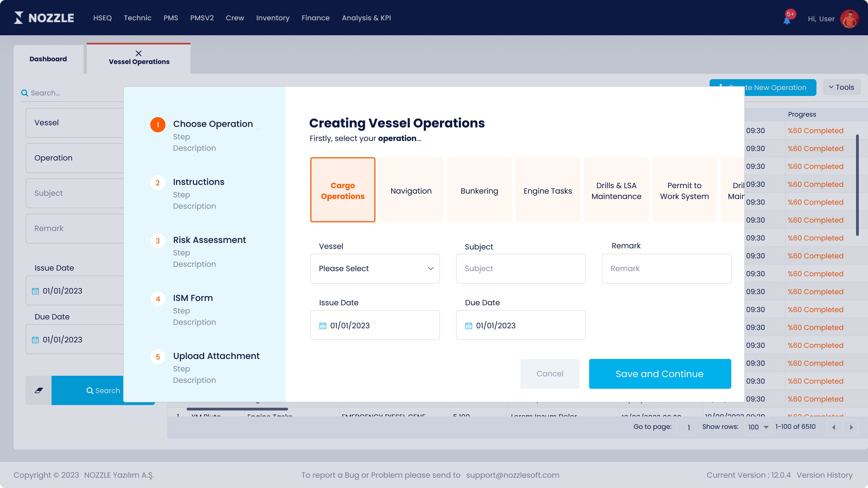Viewport: 868px width, 488px height.
Task: Click the NOZZLE logo
Action: click(x=44, y=18)
